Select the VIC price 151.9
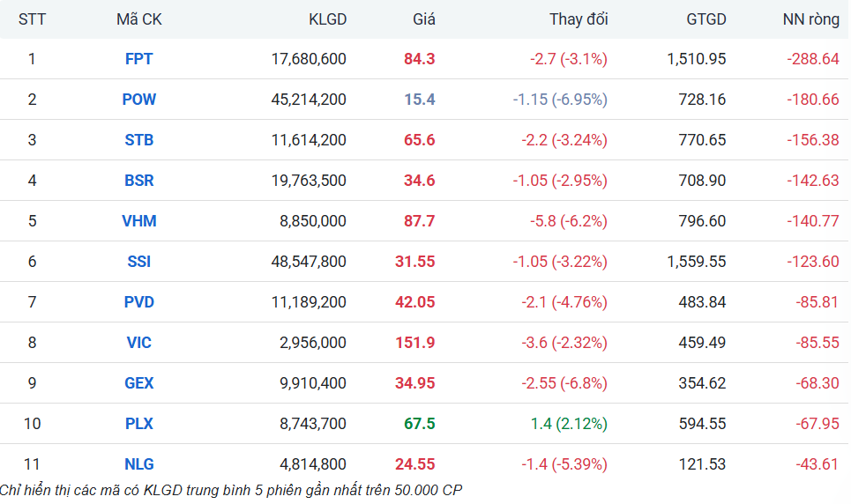 (415, 343)
